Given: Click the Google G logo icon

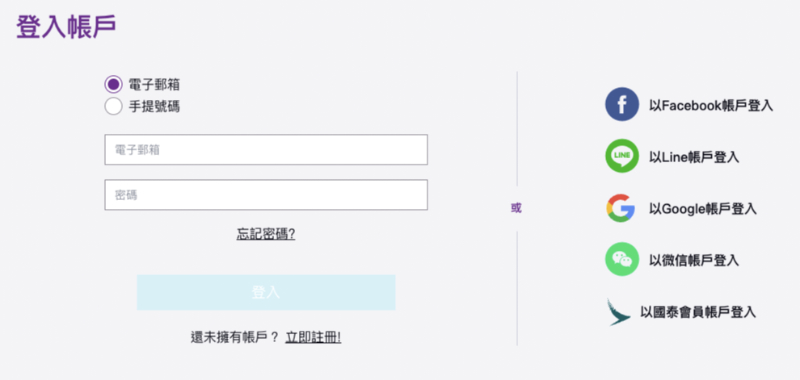Looking at the screenshot, I should tap(620, 208).
